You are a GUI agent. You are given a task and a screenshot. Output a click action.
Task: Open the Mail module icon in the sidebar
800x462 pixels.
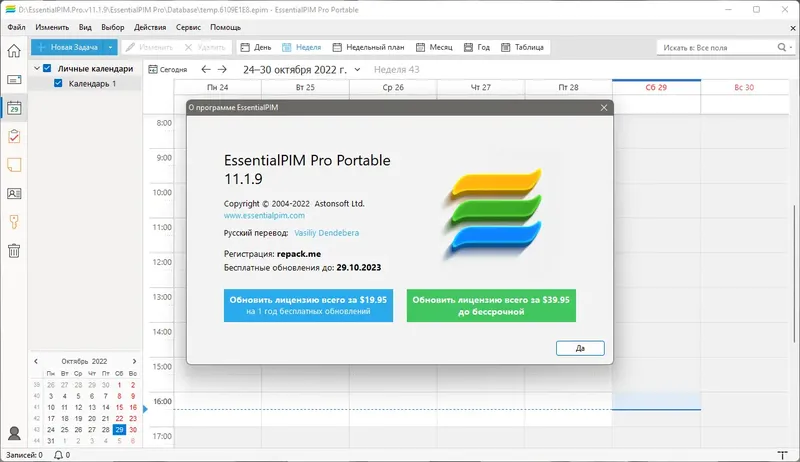[x=14, y=80]
